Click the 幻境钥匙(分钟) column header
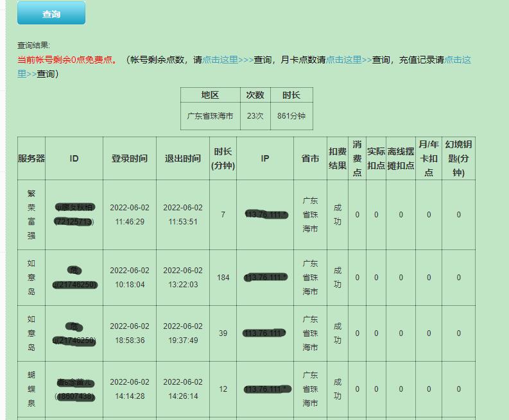 coord(458,158)
